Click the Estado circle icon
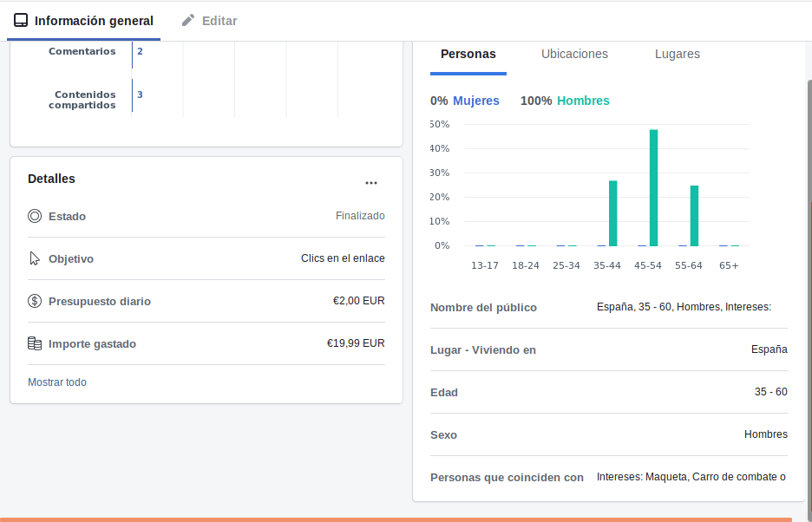 [x=35, y=216]
